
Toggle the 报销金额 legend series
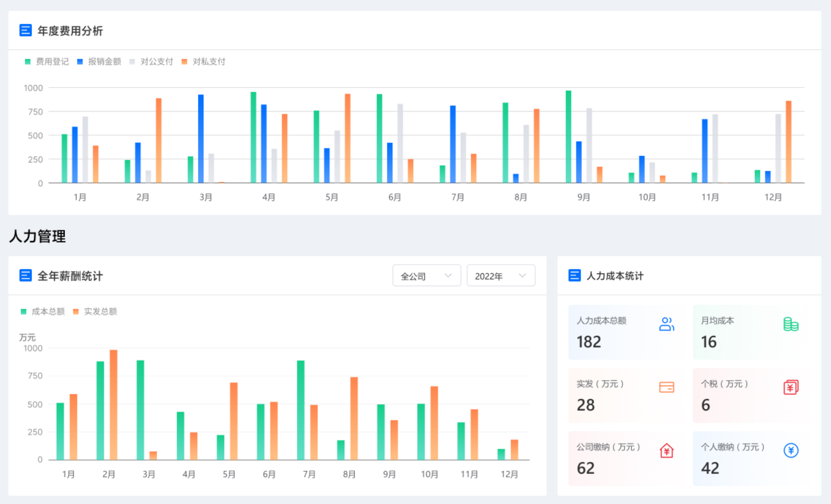[x=99, y=61]
